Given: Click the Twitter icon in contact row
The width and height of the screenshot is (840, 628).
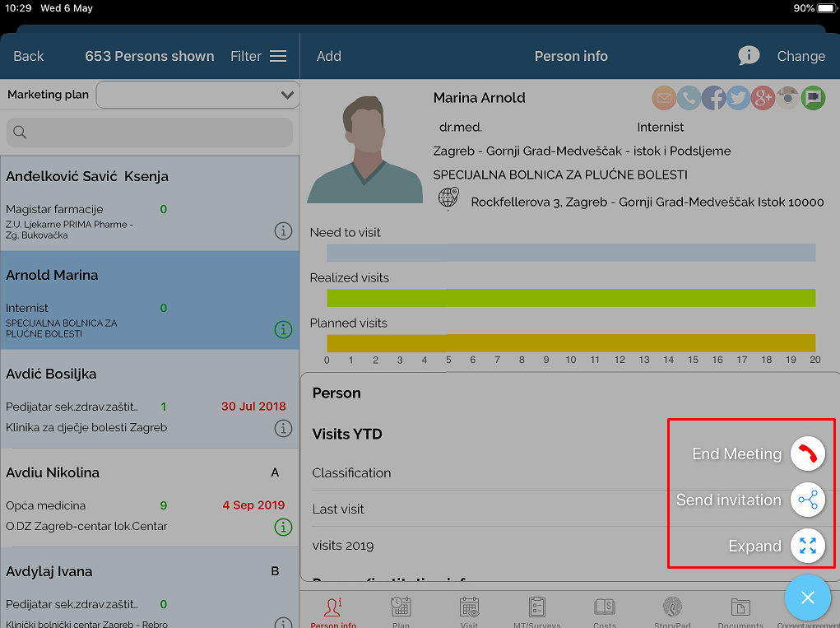Looking at the screenshot, I should (738, 98).
